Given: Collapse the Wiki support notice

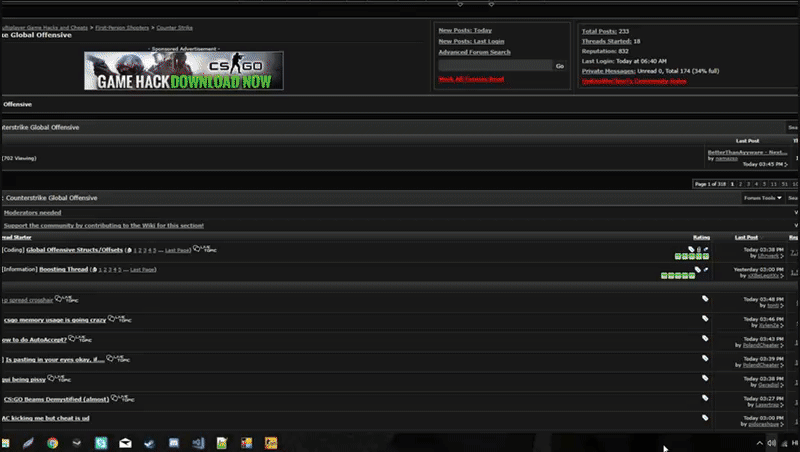Looking at the screenshot, I should coord(796,225).
